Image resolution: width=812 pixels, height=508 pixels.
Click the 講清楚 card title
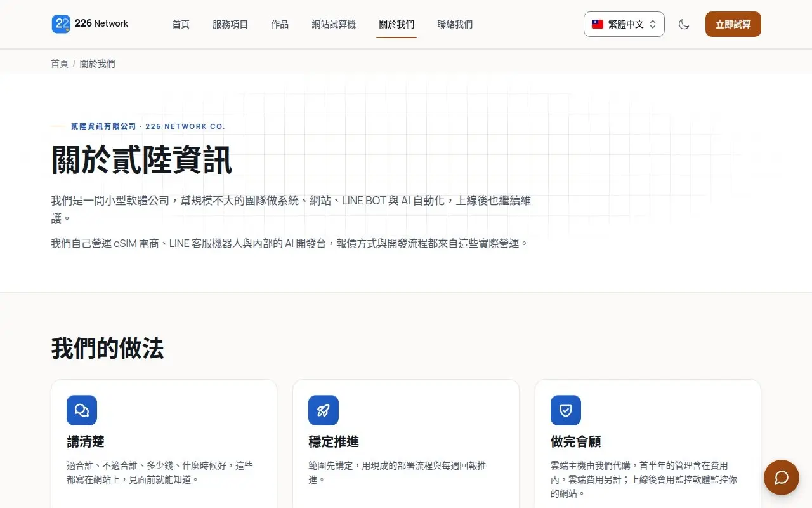[86, 441]
